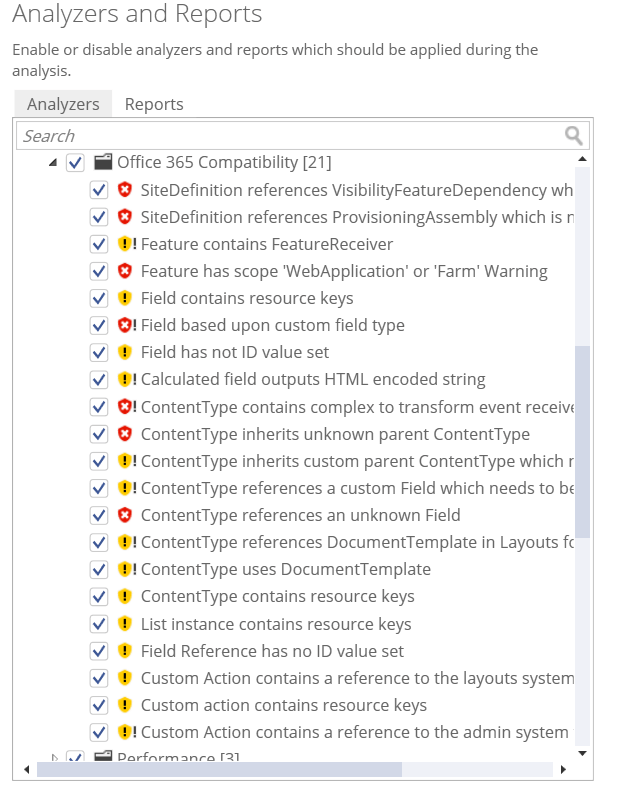Screen dimensions: 623x790
Task: Click warning icon beside 'ContentType references a custom Field'
Action: (126, 488)
